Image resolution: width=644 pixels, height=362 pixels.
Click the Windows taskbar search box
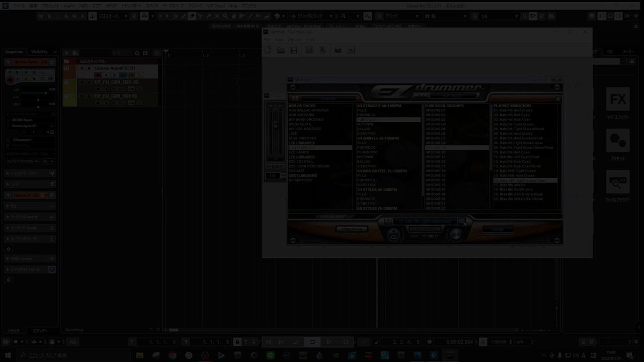(72, 355)
